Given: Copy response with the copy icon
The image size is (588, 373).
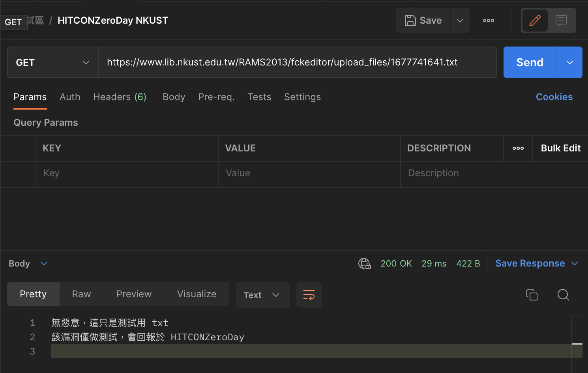Looking at the screenshot, I should point(532,295).
